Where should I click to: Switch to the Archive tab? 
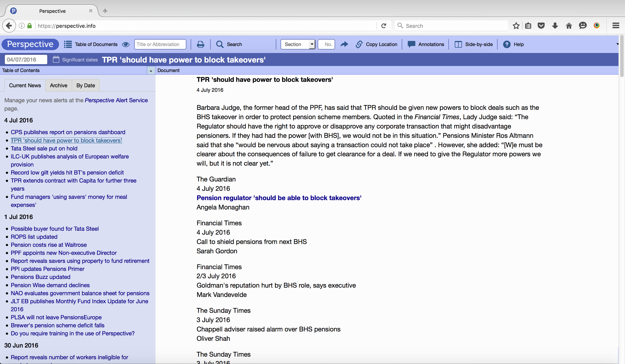(x=59, y=85)
